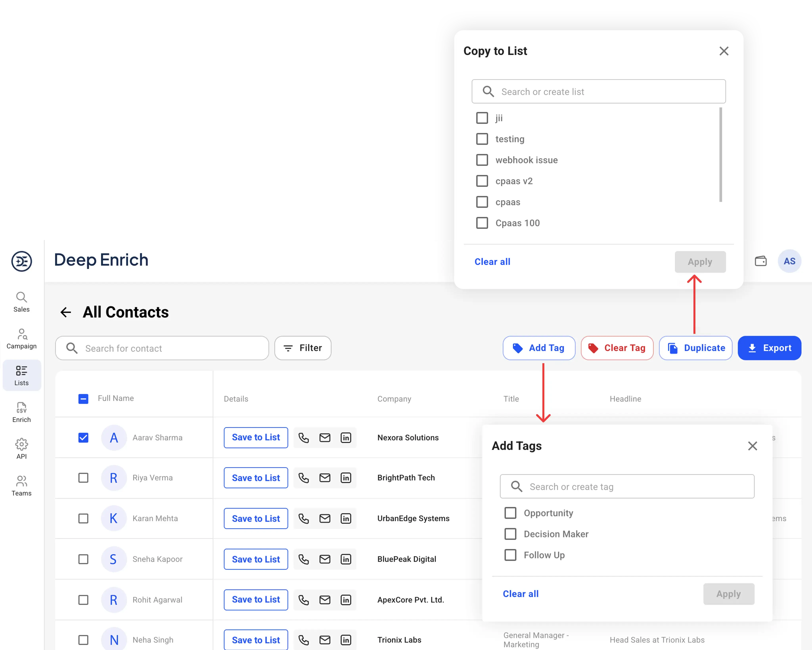The width and height of the screenshot is (812, 650).
Task: Click Save to List for Neha Singh
Action: (256, 640)
